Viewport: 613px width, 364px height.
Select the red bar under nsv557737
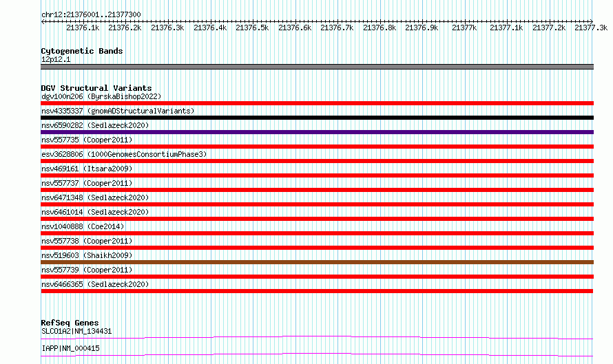click(317, 190)
